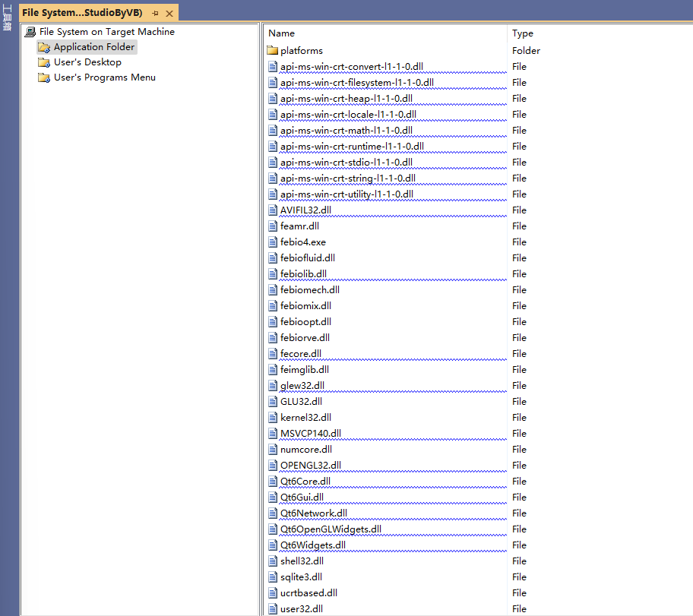
Task: Click the file icon beside Qt6Widgets.dll
Action: point(273,545)
